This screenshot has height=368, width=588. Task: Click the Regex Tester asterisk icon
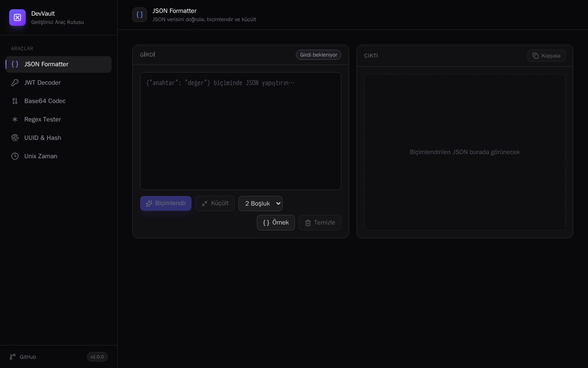[x=15, y=120]
